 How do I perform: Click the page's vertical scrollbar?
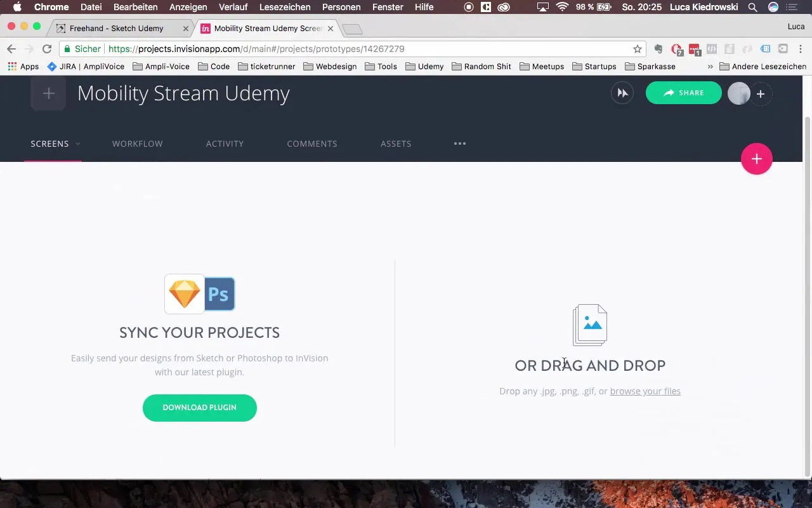808,295
